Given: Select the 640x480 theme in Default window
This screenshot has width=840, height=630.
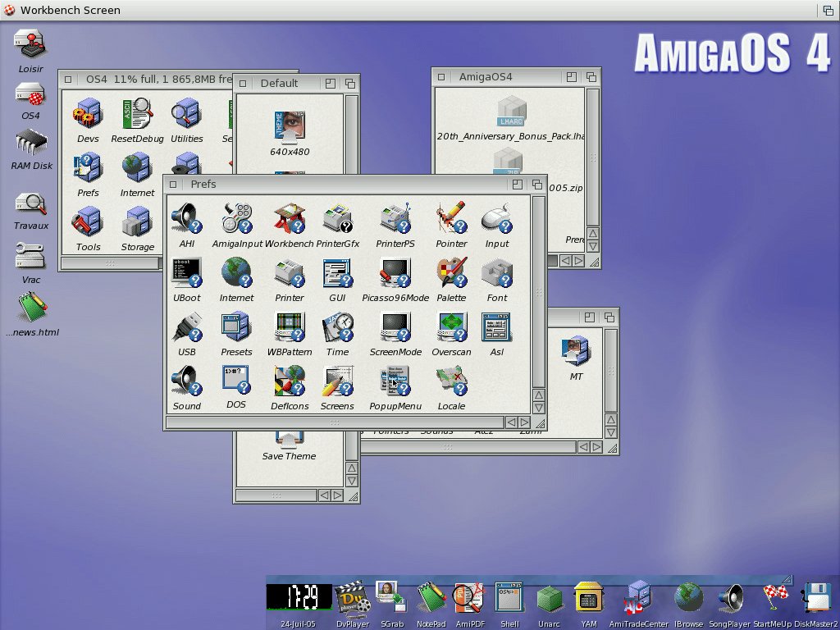Looking at the screenshot, I should (290, 127).
